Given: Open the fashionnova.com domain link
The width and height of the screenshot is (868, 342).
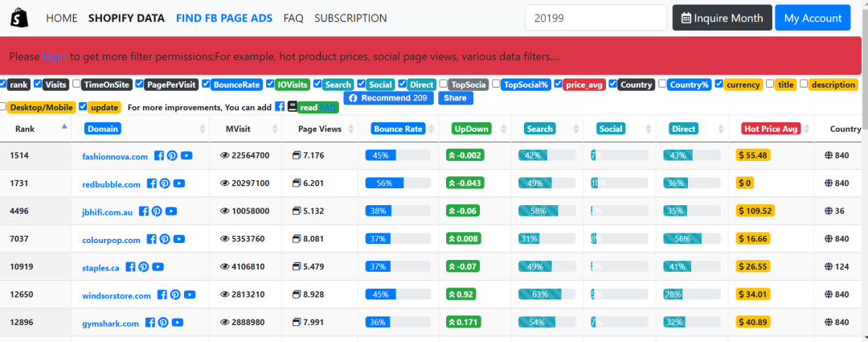Looking at the screenshot, I should (x=115, y=156).
